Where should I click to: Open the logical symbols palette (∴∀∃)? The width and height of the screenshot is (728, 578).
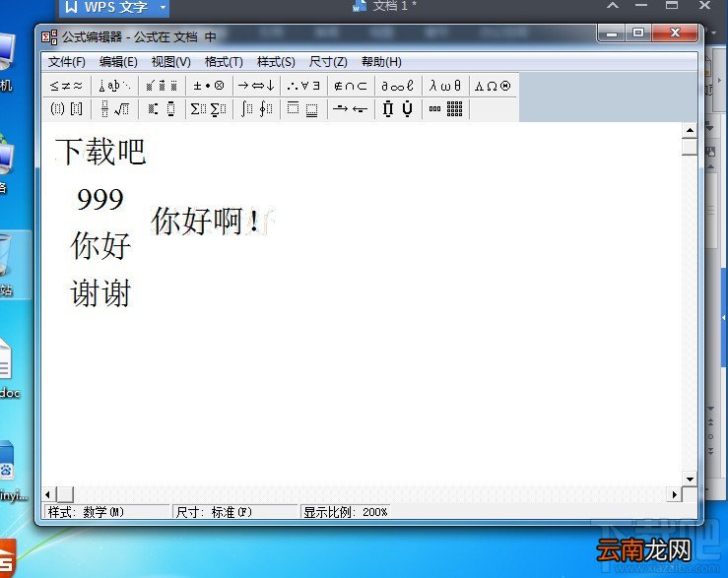pos(303,86)
